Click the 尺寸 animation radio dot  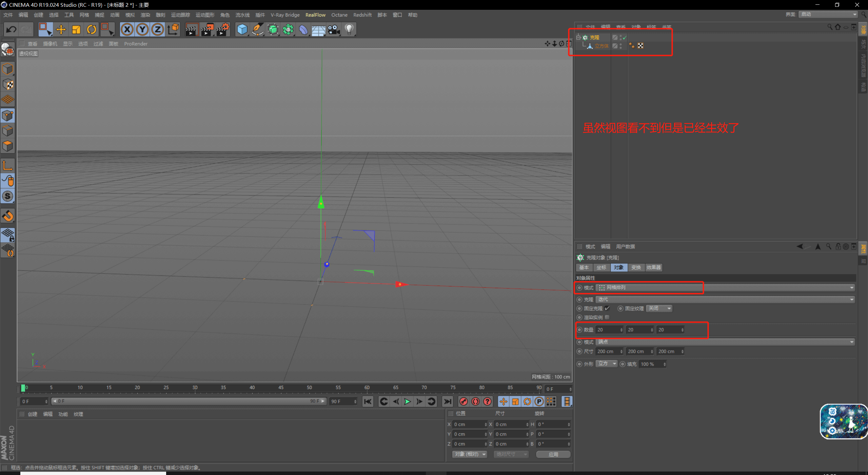(579, 351)
